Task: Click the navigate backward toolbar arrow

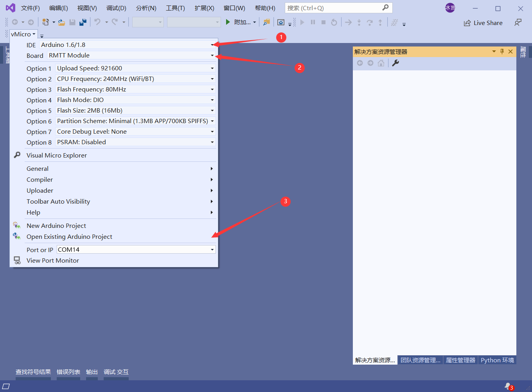Action: coord(15,22)
